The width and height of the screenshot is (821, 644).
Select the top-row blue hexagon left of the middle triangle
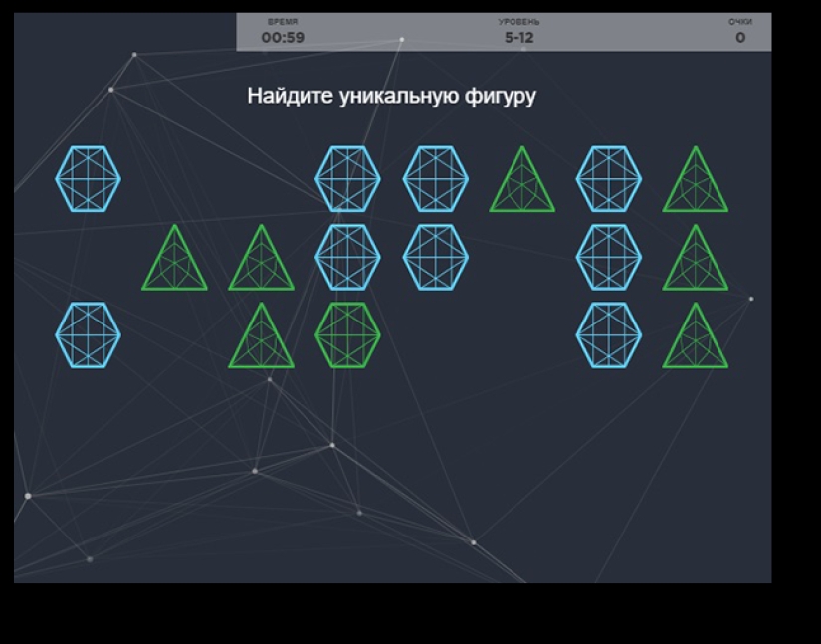click(x=435, y=179)
